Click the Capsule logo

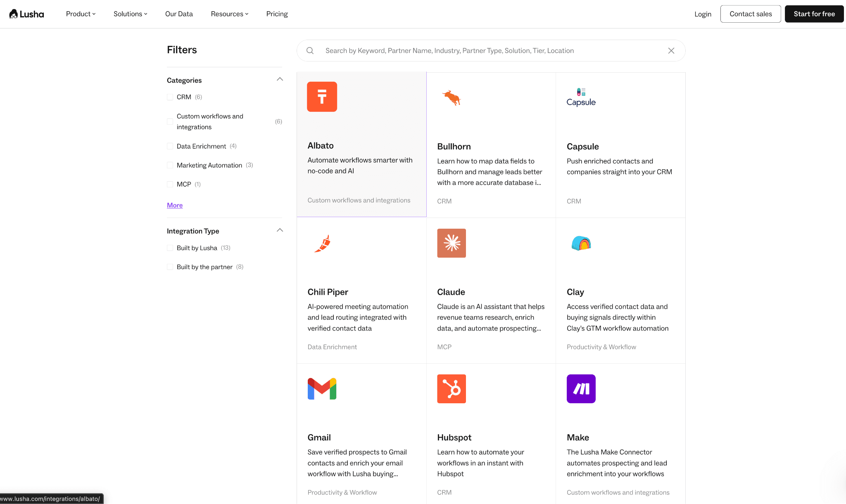click(581, 97)
